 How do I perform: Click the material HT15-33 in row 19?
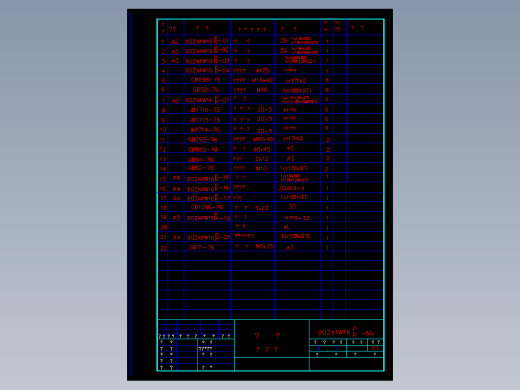(x=297, y=218)
